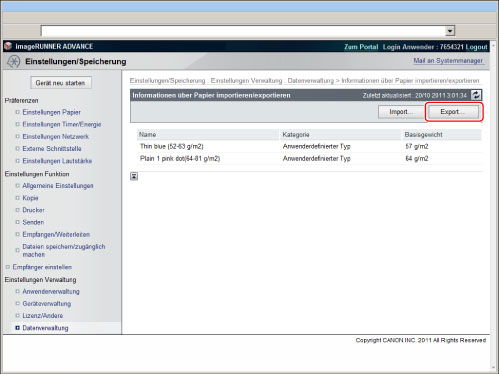Click the Import button

[x=401, y=112]
